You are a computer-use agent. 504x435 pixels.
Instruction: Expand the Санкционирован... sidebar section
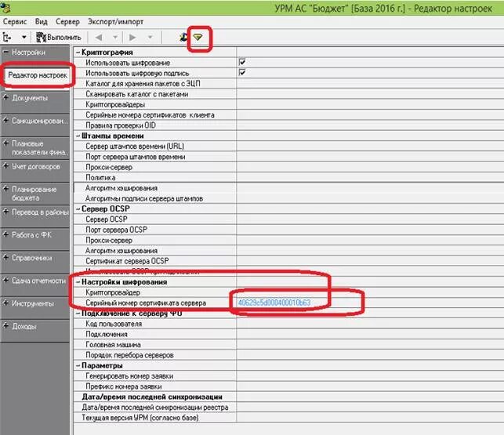coord(5,120)
